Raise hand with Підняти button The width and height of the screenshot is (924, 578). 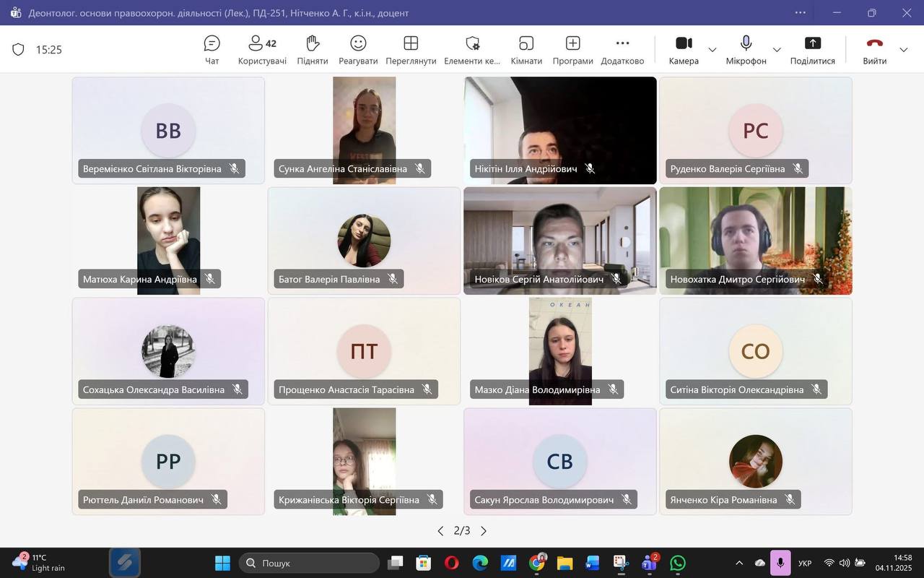point(312,50)
